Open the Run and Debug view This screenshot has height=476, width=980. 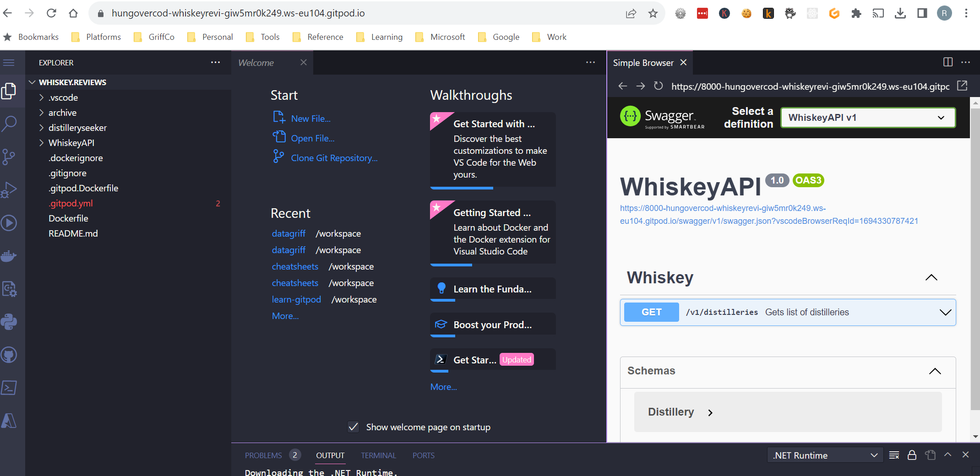point(9,189)
